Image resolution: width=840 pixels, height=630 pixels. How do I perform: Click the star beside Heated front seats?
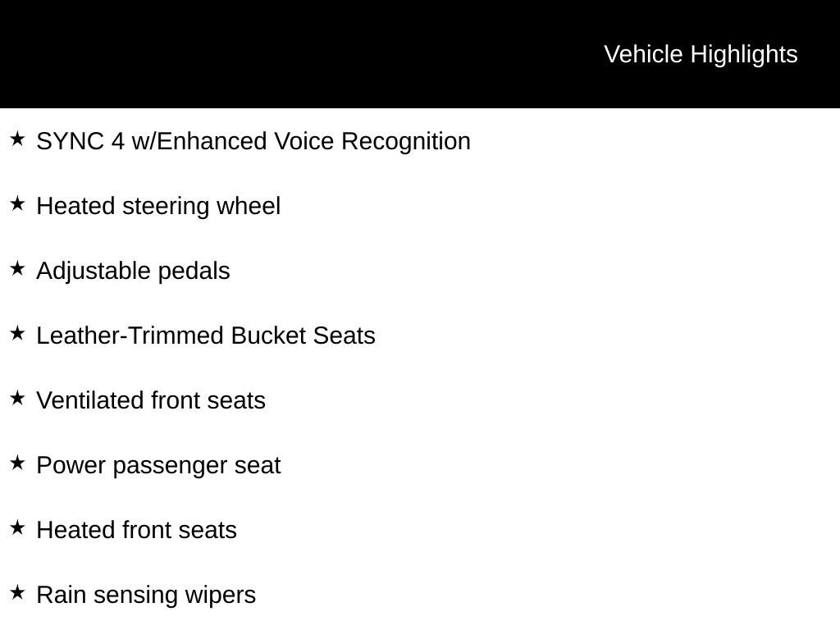click(17, 528)
